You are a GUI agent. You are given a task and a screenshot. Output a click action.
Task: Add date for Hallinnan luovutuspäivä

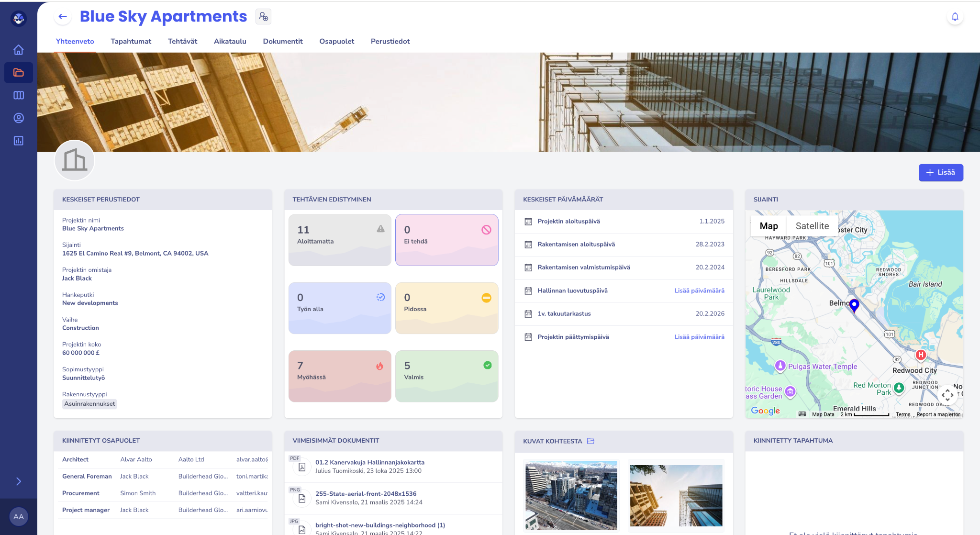(699, 290)
